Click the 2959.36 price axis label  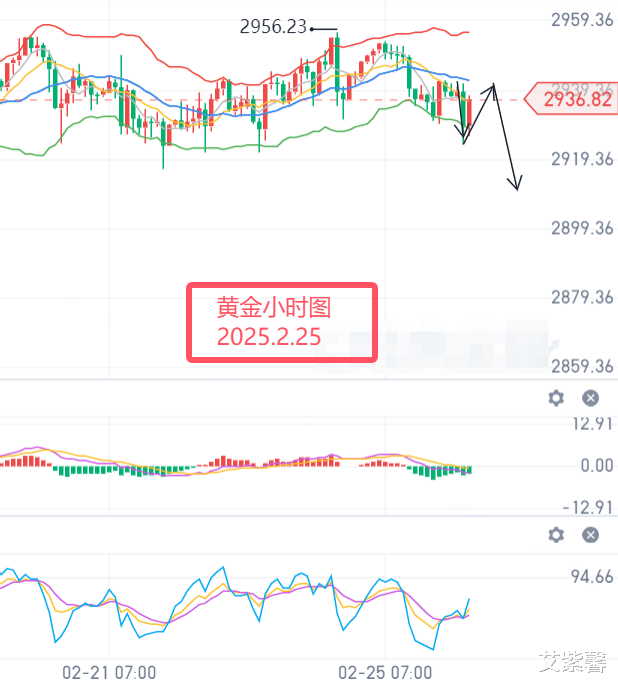(x=582, y=19)
